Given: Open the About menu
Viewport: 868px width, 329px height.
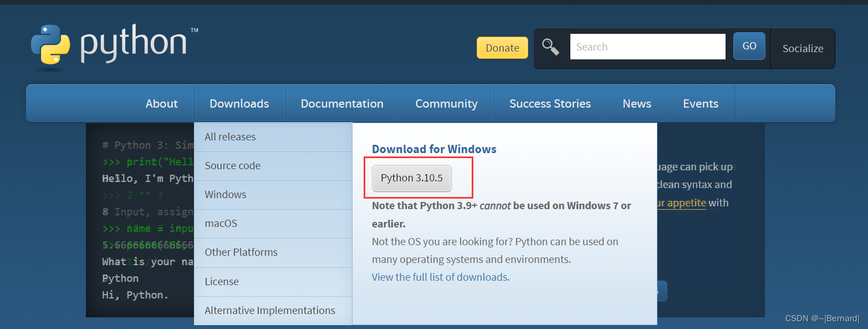Looking at the screenshot, I should point(162,104).
